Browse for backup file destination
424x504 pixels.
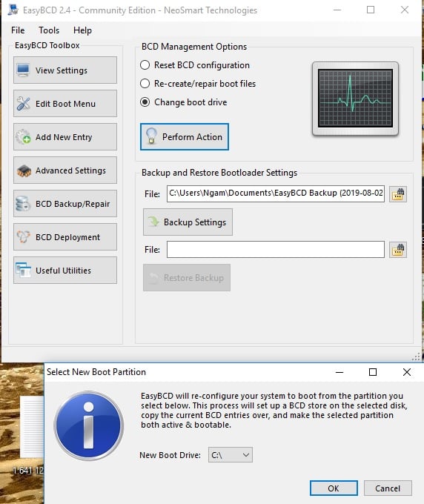click(398, 194)
